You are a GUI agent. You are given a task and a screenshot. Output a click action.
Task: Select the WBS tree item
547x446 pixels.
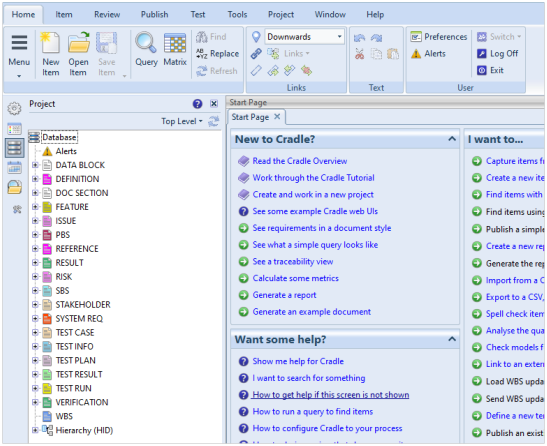coord(58,416)
